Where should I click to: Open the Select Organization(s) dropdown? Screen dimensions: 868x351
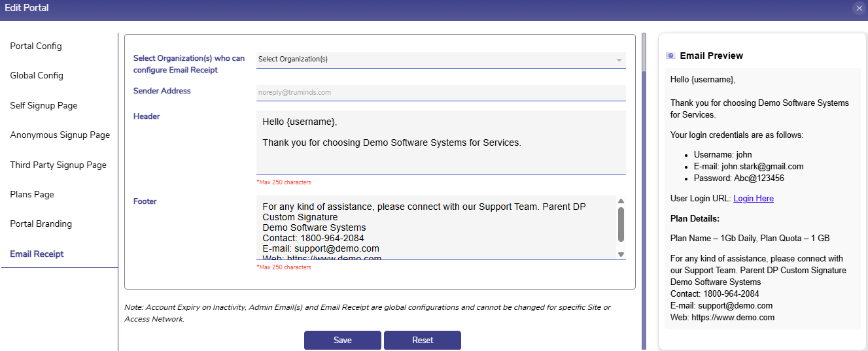435,59
